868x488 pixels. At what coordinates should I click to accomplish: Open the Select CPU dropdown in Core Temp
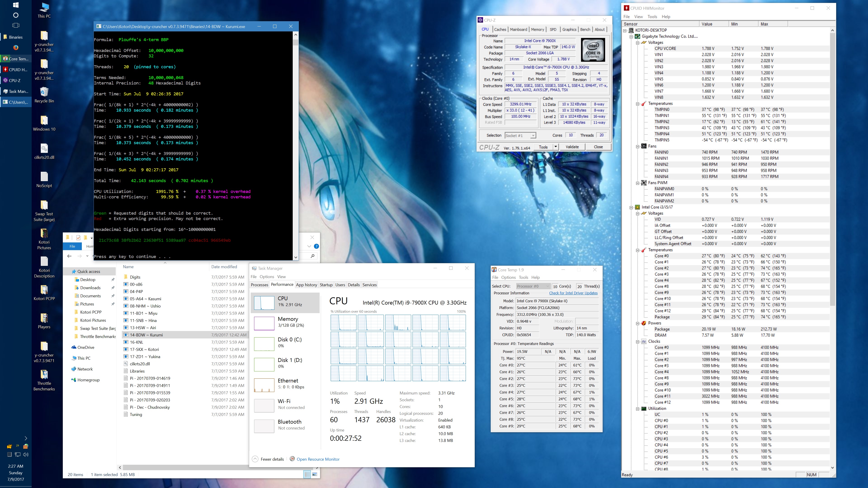click(x=533, y=286)
